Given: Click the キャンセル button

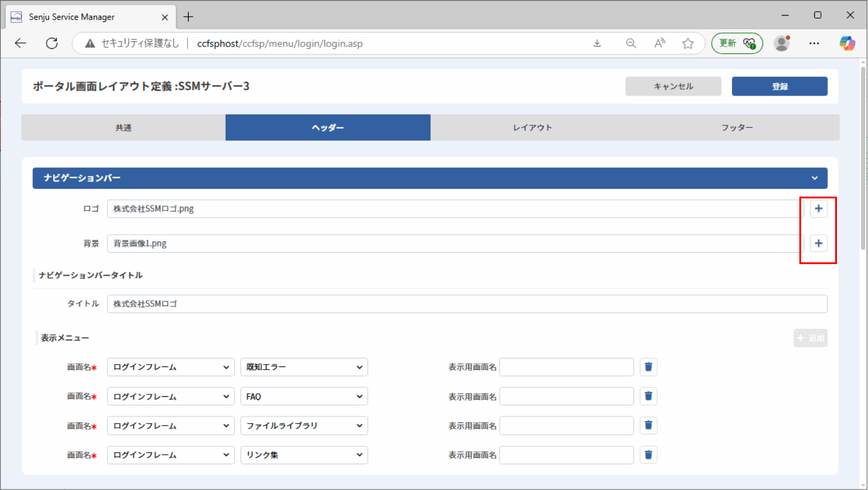Looking at the screenshot, I should coord(673,86).
